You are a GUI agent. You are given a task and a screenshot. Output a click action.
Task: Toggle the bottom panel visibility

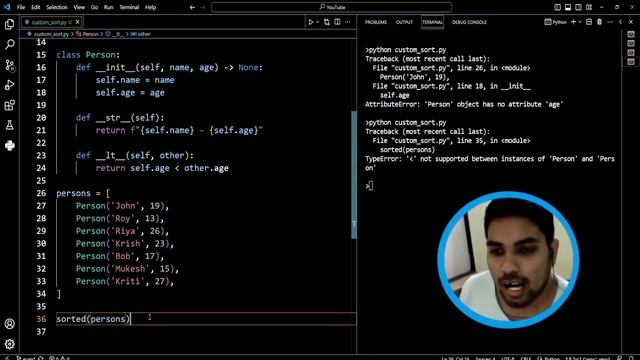(568, 7)
